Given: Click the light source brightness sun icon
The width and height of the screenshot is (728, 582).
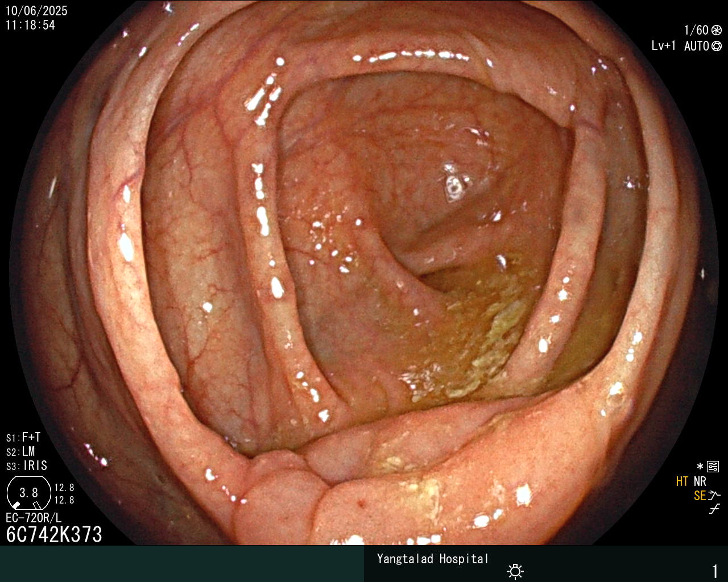Looking at the screenshot, I should coord(515,571).
